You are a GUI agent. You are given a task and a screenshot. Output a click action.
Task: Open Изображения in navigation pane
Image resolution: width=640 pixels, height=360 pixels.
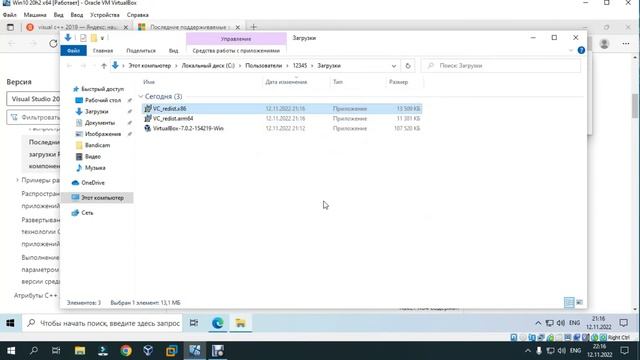pos(103,134)
